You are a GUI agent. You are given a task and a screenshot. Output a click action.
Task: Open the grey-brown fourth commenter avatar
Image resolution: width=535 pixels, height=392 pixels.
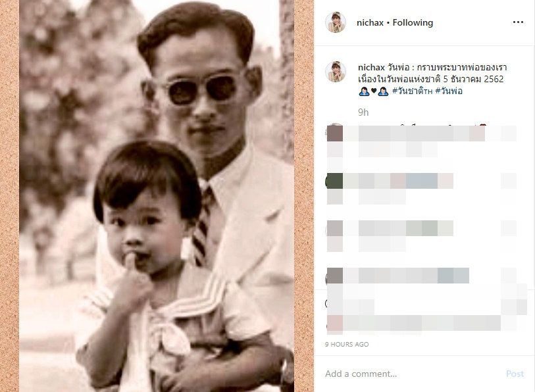334,276
